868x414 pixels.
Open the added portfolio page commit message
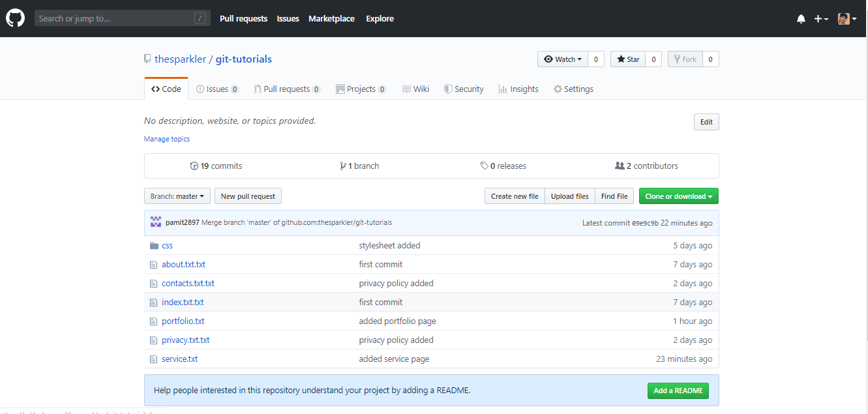[397, 321]
